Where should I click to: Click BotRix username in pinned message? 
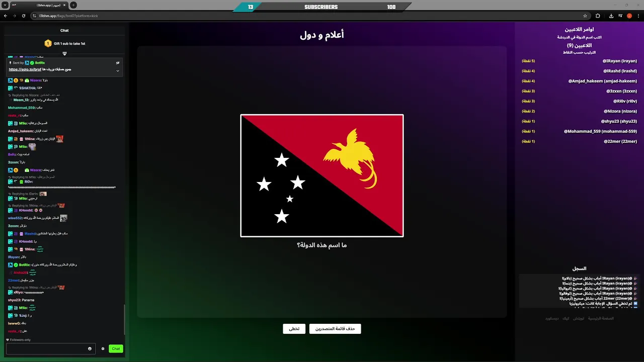coord(40,63)
